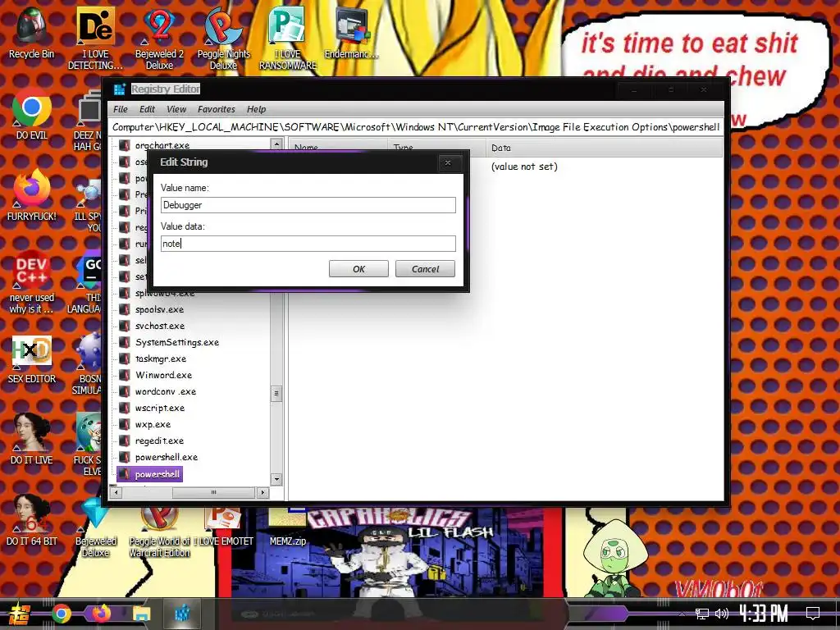Click horizontal scrollbar left arrow in tree
This screenshot has height=630, width=840.
(x=116, y=492)
